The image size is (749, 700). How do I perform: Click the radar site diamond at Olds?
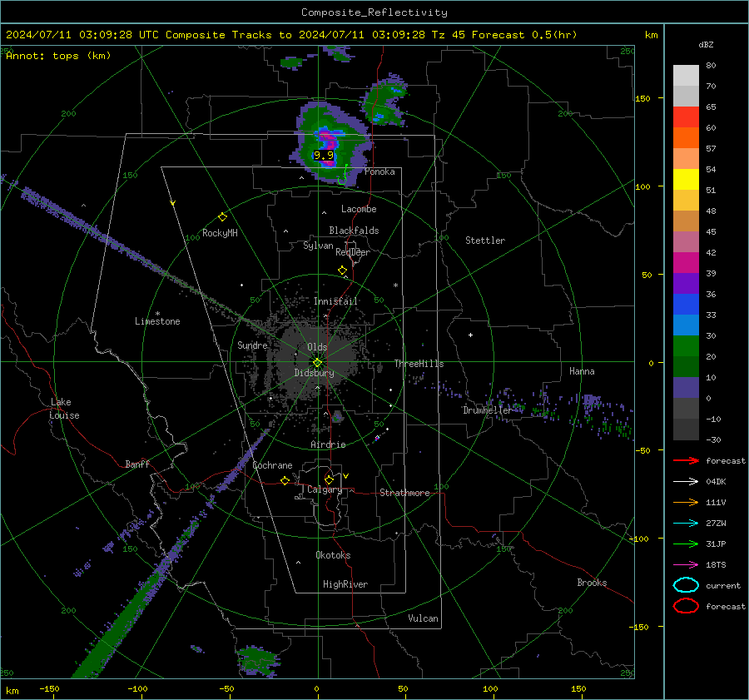click(318, 363)
